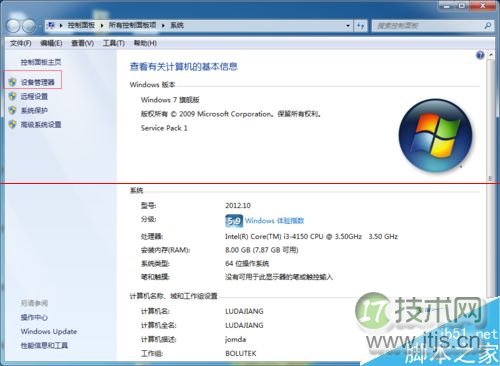Minimize the System window
Image resolution: width=500 pixels, height=366 pixels.
click(x=447, y=6)
